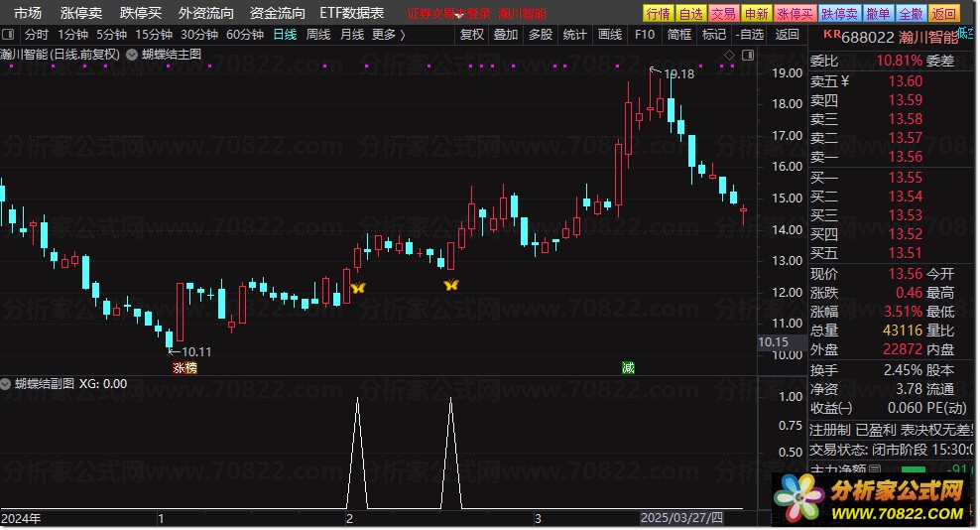The width and height of the screenshot is (980, 530).
Task: Click the 19.18 high price label
Action: pos(678,74)
